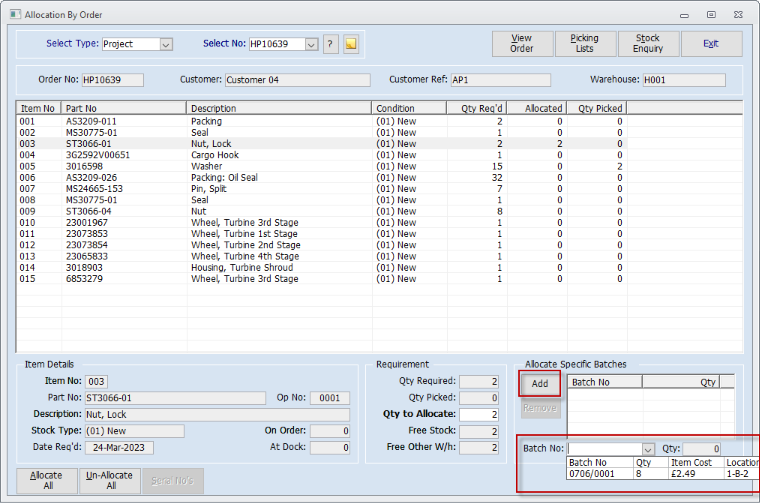Click the Batch No header in batches grid
The width and height of the screenshot is (760, 503).
tap(604, 382)
